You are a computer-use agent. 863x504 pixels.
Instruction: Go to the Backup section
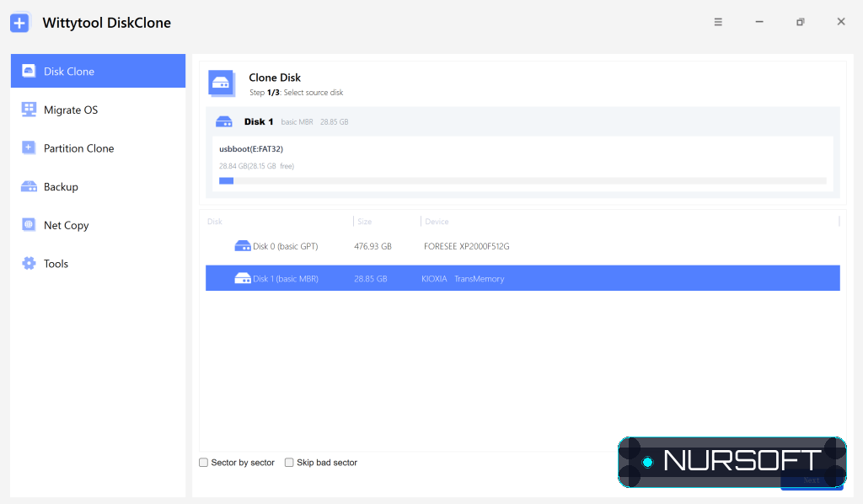click(x=98, y=186)
